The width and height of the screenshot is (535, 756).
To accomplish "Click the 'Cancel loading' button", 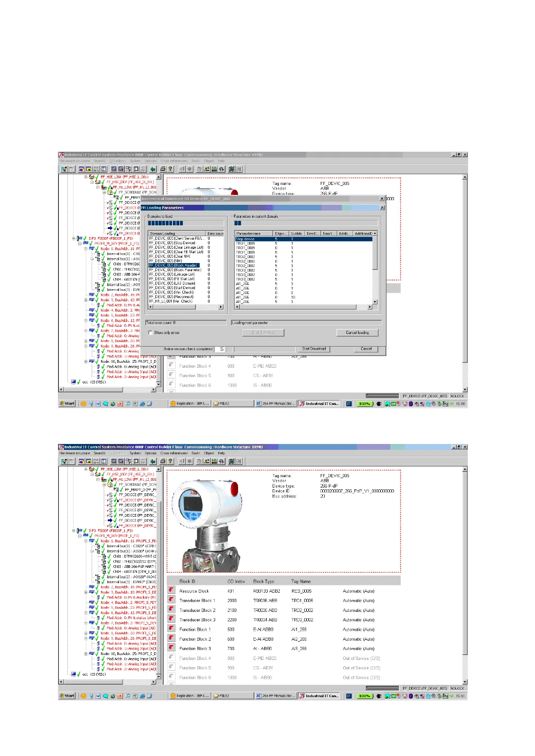I will pyautogui.click(x=357, y=333).
